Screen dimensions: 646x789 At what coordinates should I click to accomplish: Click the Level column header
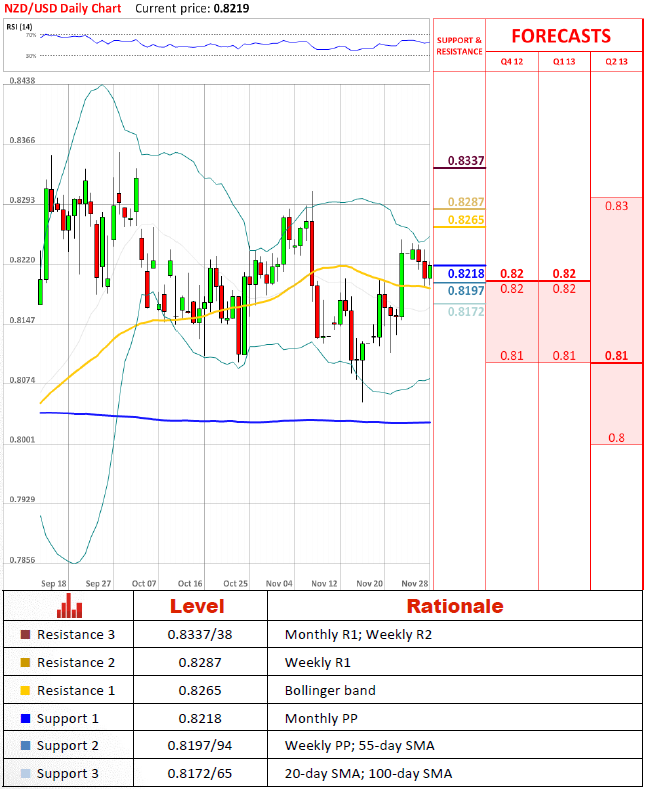(x=197, y=606)
